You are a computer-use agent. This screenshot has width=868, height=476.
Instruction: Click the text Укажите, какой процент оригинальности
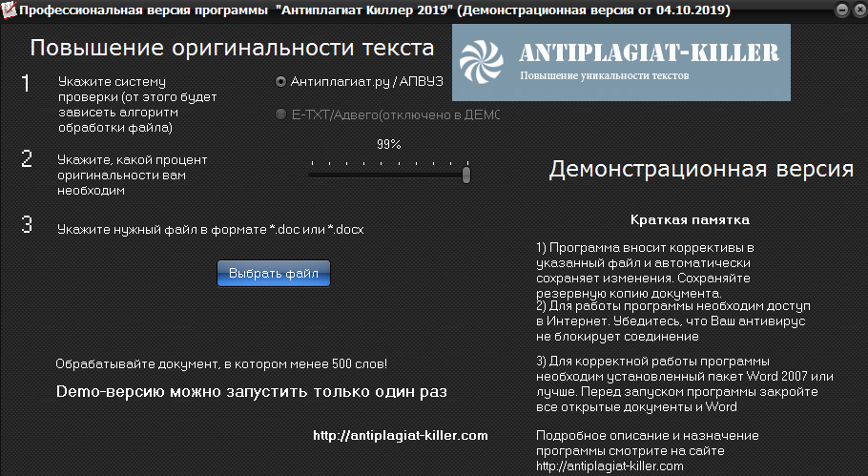click(133, 175)
